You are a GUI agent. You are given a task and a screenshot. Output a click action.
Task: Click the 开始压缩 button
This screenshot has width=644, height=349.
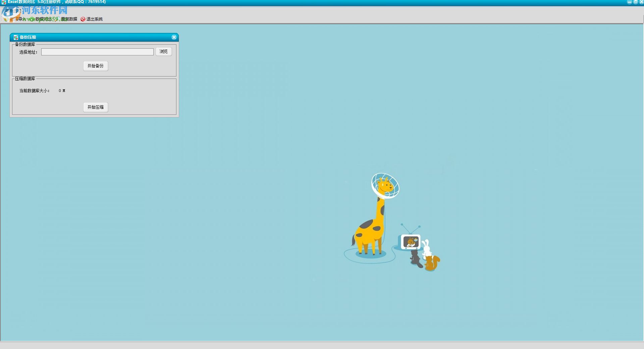point(96,107)
